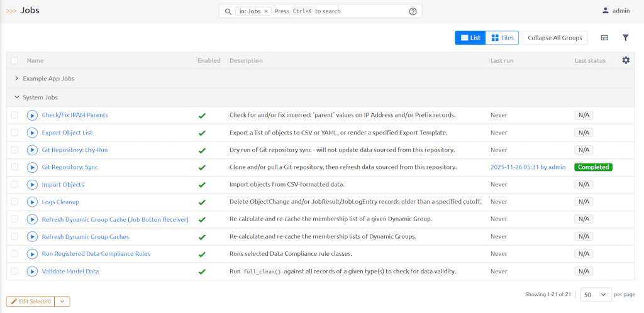644x313 pixels.
Task: Expand the Example App Jobs group
Action: [x=17, y=79]
